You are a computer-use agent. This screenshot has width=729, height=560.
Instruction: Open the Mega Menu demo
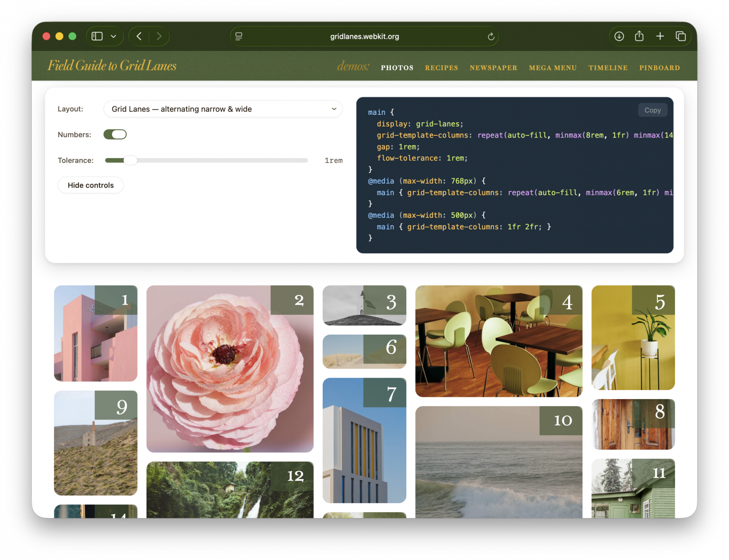pos(553,68)
